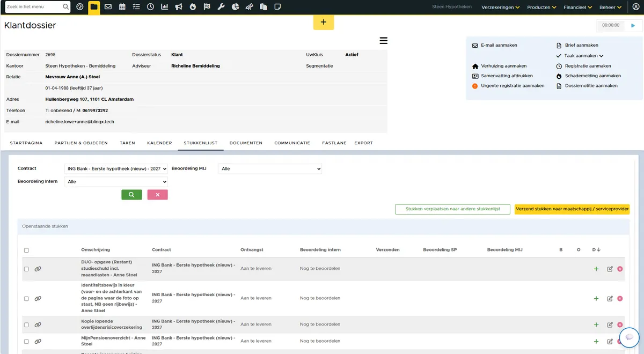
Task: Open the Beoordeling intern dropdown
Action: (116, 182)
